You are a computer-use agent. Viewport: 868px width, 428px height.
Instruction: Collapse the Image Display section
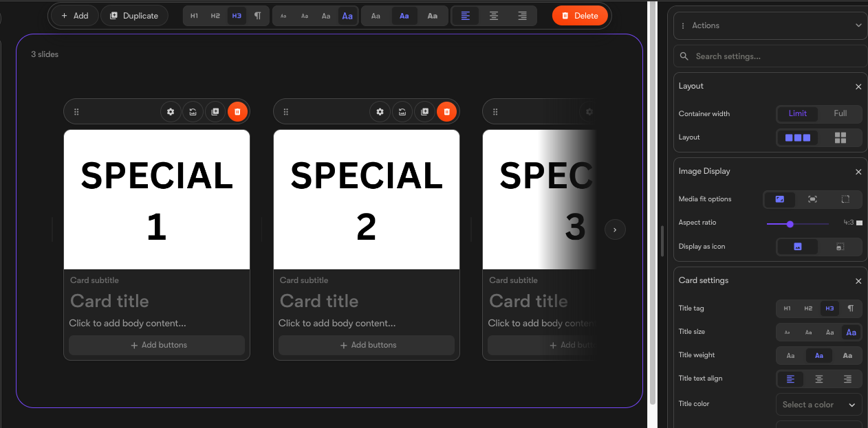[858, 172]
